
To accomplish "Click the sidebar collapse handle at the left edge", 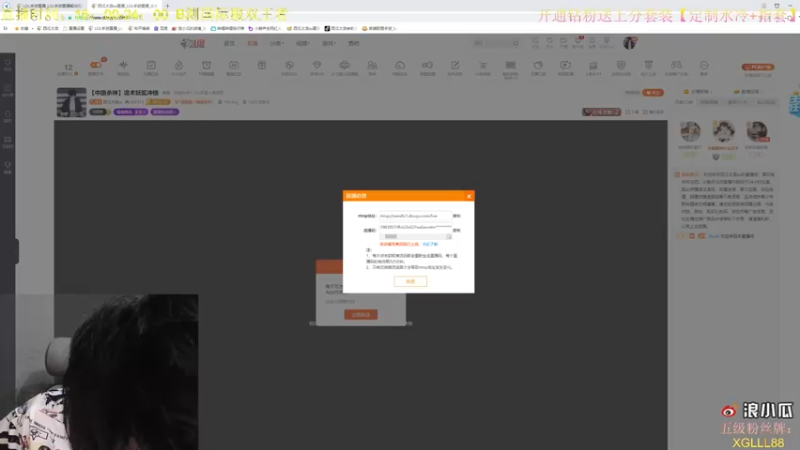I will click(x=17, y=251).
